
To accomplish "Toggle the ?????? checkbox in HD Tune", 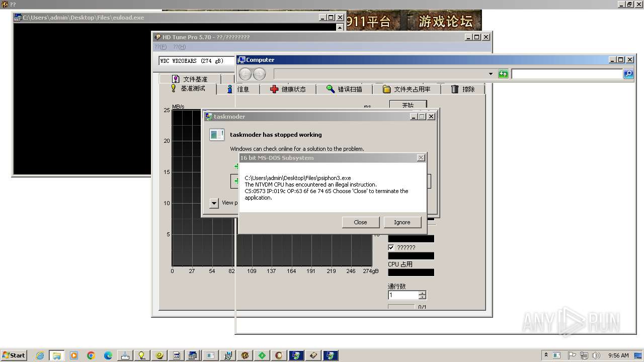I will coord(391,247).
